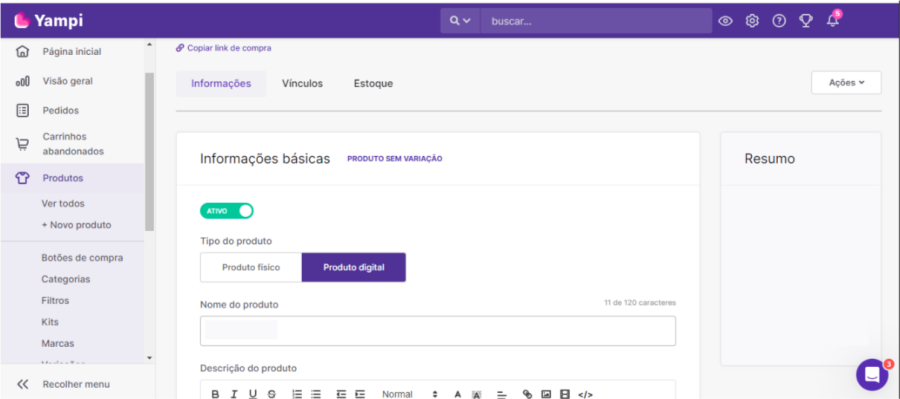Toggle strikethrough in description editor

(x=271, y=394)
